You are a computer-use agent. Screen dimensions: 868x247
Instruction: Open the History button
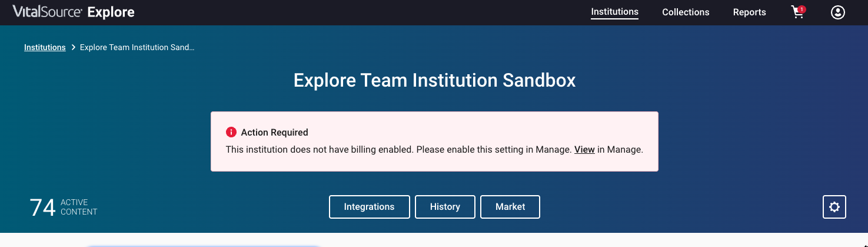pos(445,207)
